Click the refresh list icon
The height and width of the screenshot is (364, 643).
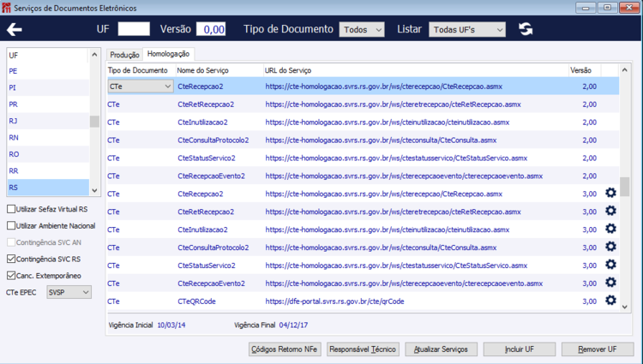pyautogui.click(x=526, y=29)
